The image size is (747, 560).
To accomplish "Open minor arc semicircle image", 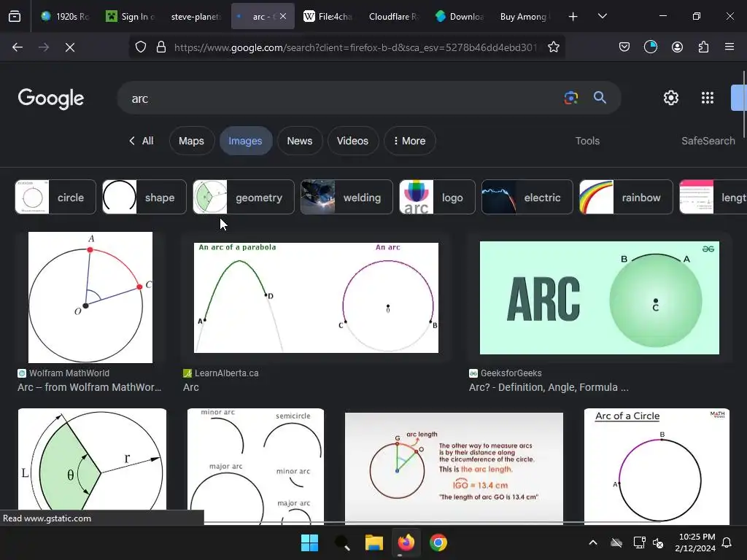I will (255, 467).
